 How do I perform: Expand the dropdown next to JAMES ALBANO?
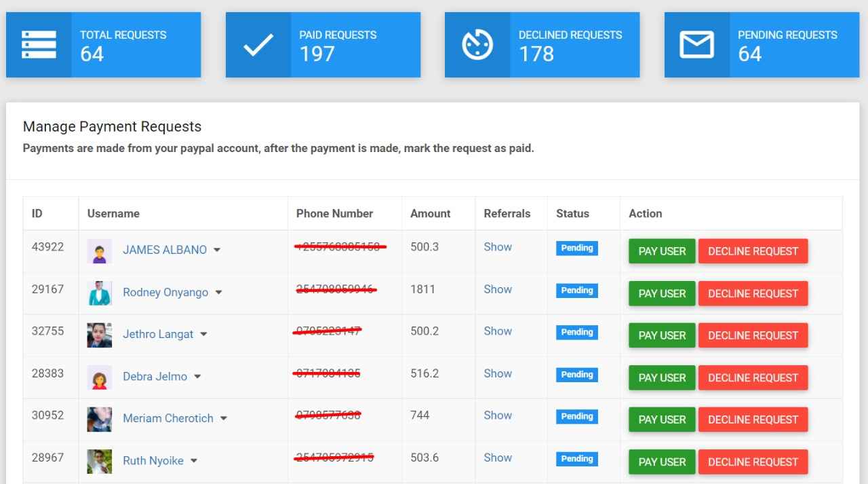217,250
